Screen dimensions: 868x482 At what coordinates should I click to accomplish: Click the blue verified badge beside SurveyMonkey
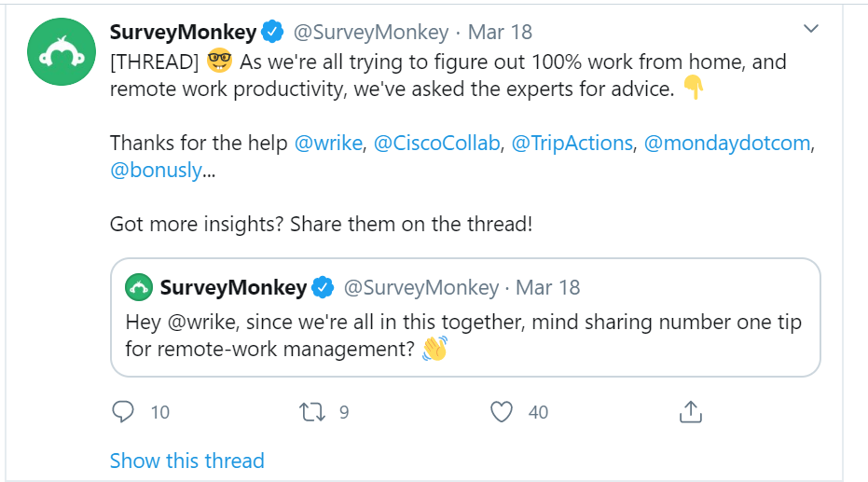coord(272,32)
